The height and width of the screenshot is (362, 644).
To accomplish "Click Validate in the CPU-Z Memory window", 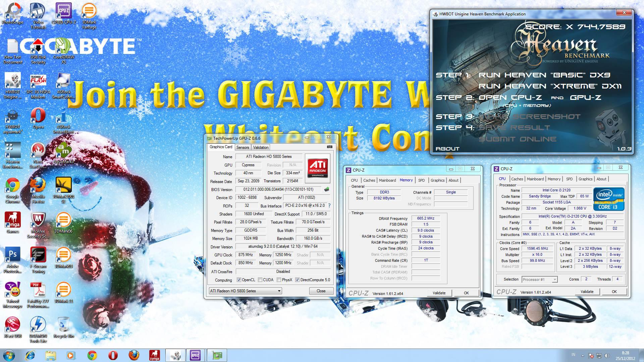I will (439, 293).
